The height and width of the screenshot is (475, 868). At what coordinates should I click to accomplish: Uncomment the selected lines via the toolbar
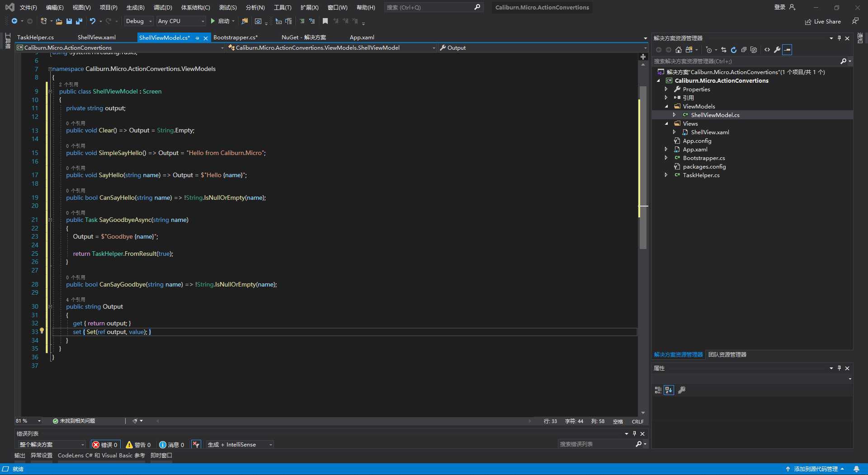click(312, 21)
